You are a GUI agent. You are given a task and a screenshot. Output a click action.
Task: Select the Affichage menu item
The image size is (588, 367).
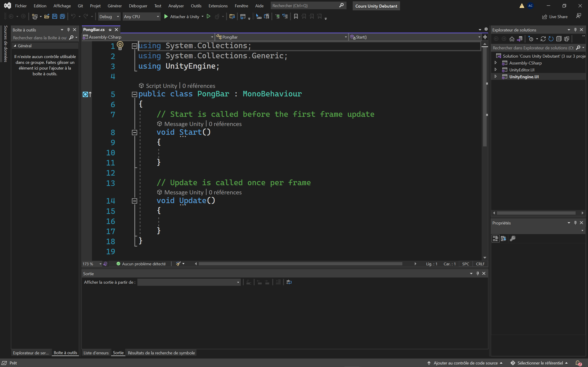coord(62,6)
